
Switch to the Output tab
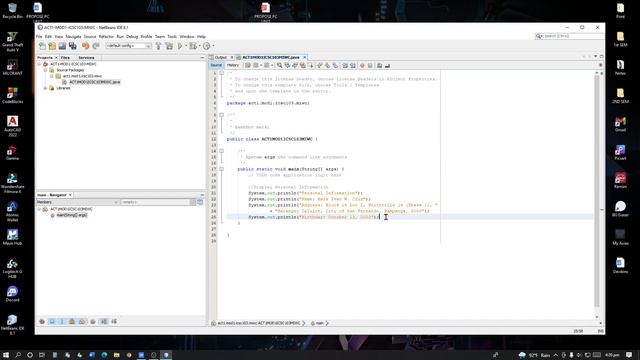click(x=220, y=58)
